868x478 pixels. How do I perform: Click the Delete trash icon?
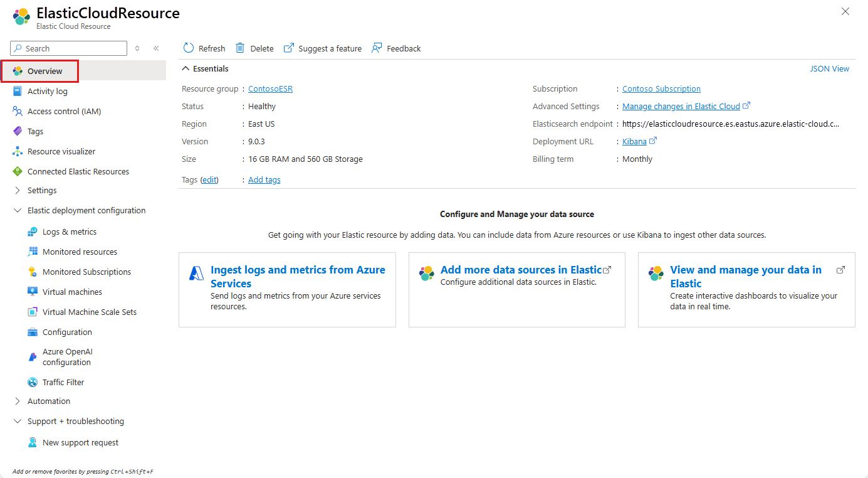pos(240,48)
